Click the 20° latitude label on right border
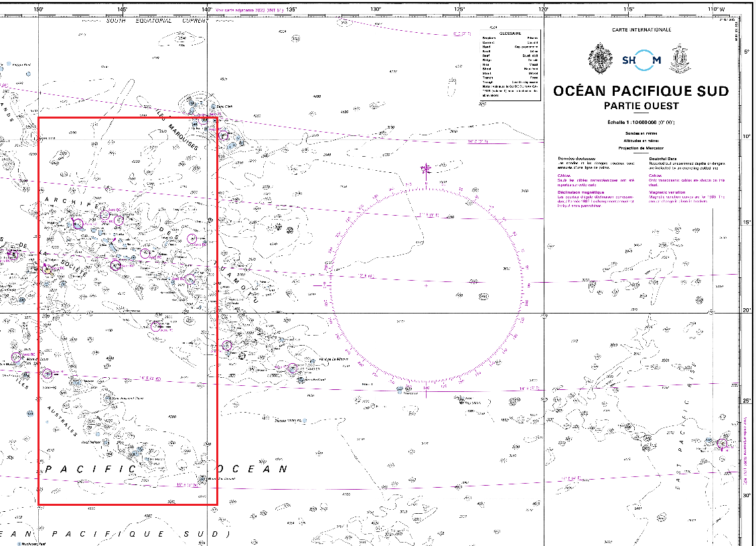Image resolution: width=756 pixels, height=546 pixels. click(x=747, y=310)
